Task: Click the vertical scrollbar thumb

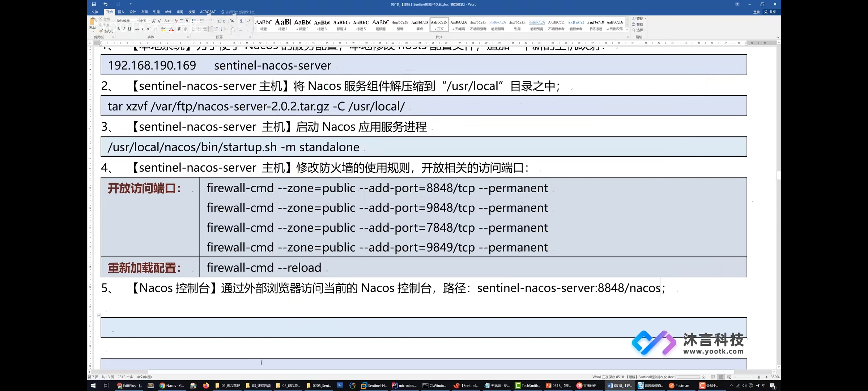Action: coord(779,176)
